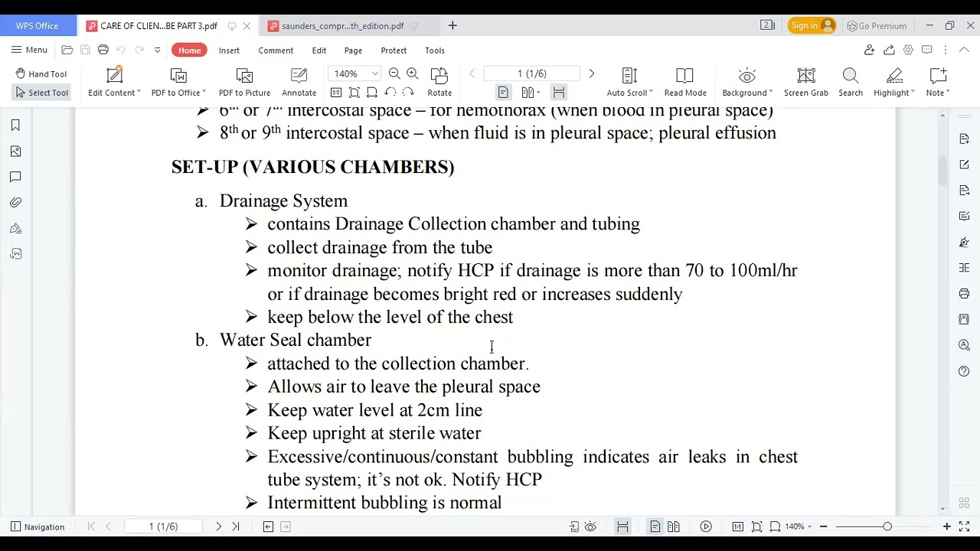Click the Rotate pages tool
The image size is (980, 551).
tap(439, 82)
